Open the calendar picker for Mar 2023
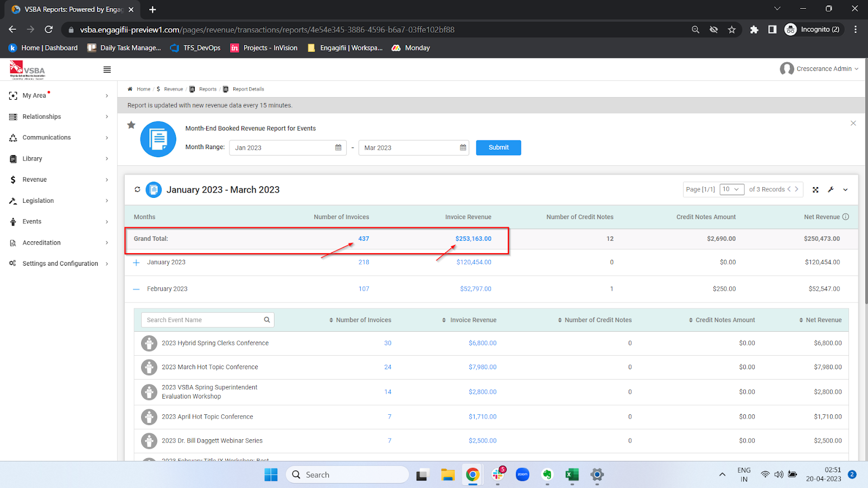 [462, 147]
